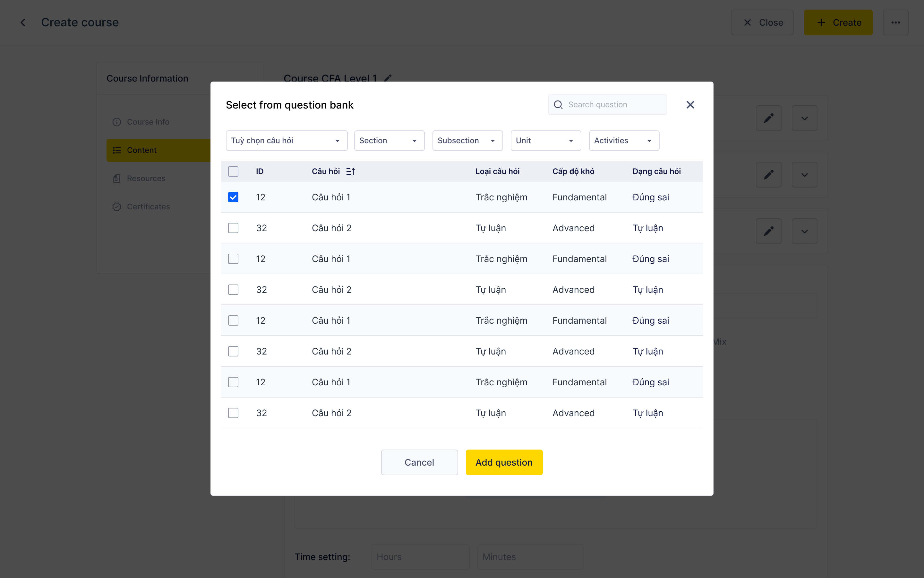The height and width of the screenshot is (578, 924).
Task: Check the last row Câu hỏi 2 checkbox
Action: (x=233, y=413)
